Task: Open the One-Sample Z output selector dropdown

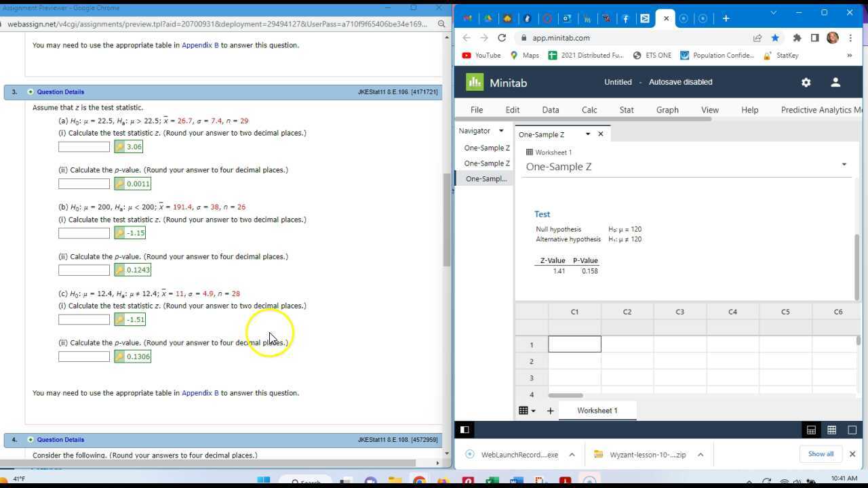Action: click(x=587, y=134)
